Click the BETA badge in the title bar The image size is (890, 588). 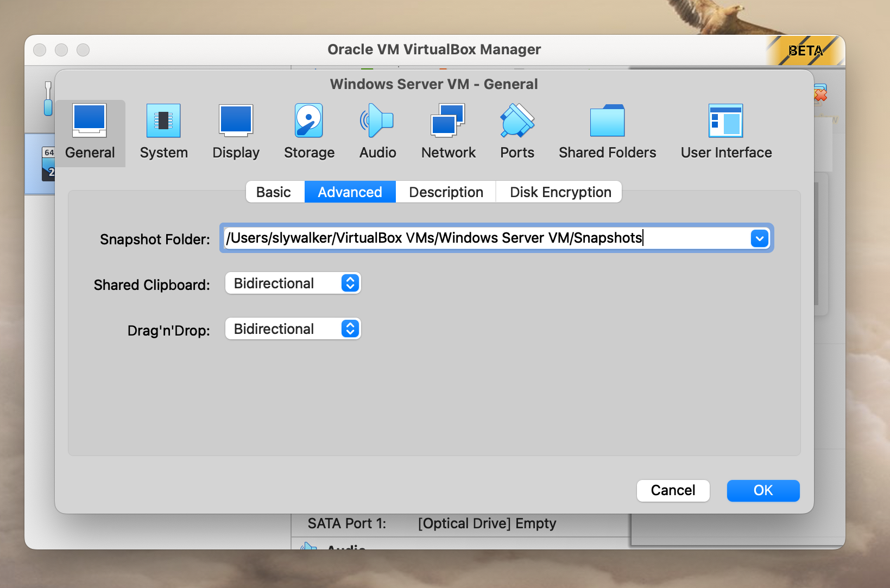805,50
